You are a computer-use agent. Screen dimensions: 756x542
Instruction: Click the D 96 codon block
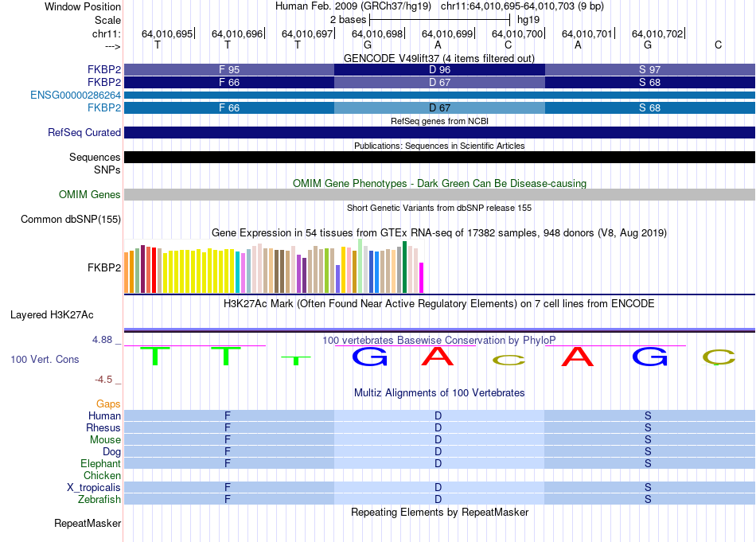pos(439,69)
